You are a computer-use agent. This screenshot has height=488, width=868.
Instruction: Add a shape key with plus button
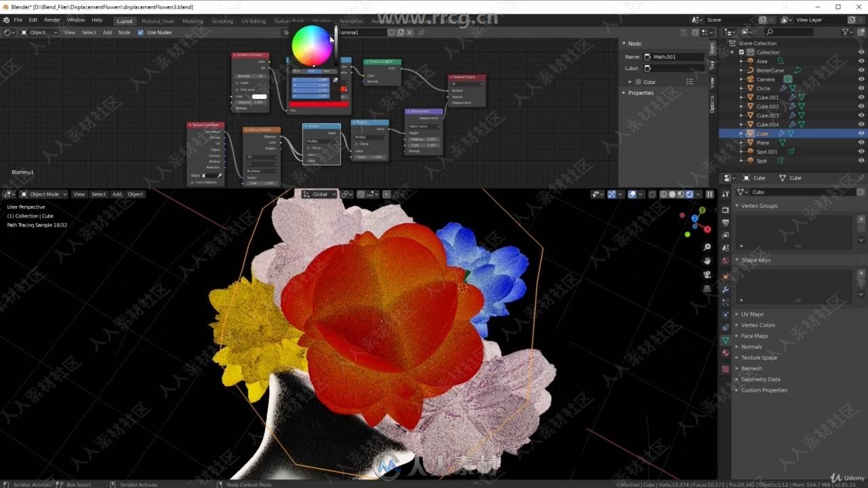coord(861,273)
